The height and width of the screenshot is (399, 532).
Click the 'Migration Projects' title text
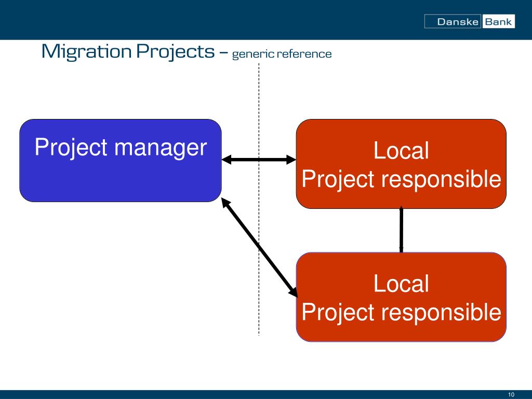click(128, 51)
